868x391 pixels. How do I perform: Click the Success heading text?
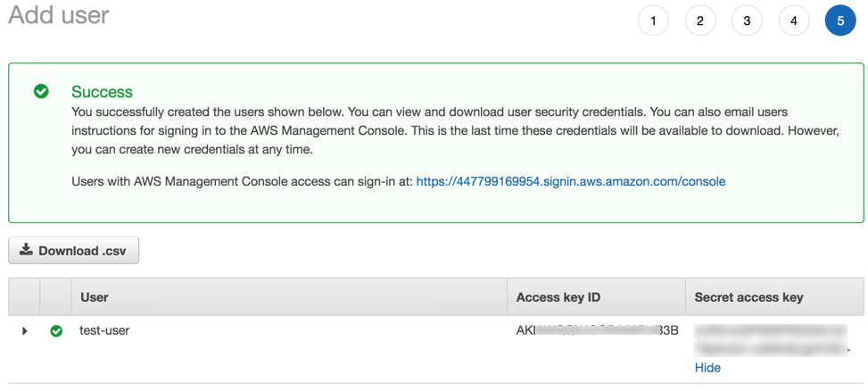[x=102, y=92]
